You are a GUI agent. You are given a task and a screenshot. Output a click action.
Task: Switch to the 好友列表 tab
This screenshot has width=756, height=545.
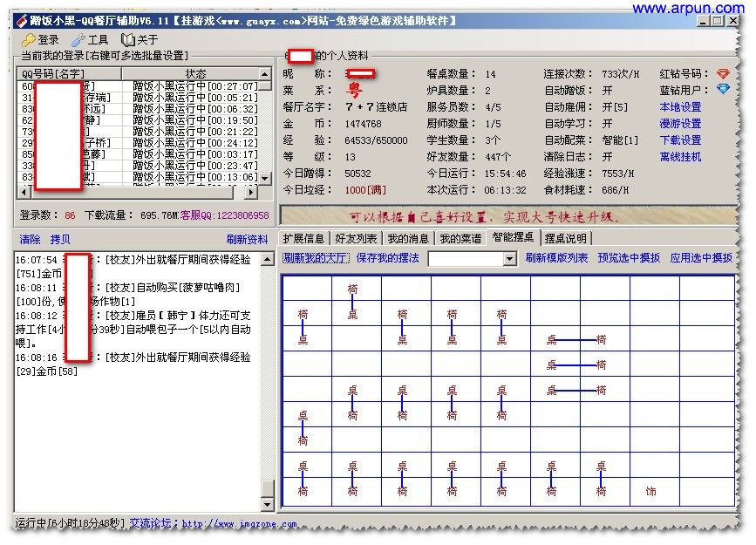click(356, 238)
